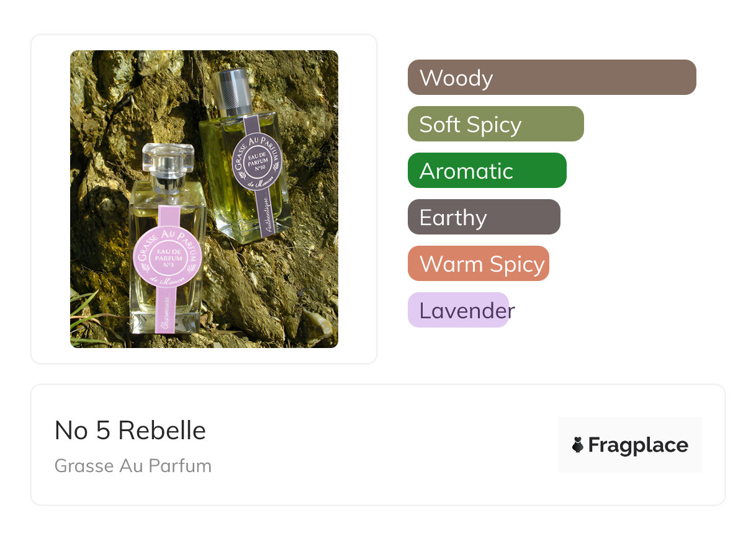The width and height of the screenshot is (756, 536).
Task: Select the Warm Spicy accord bar
Action: 478,264
